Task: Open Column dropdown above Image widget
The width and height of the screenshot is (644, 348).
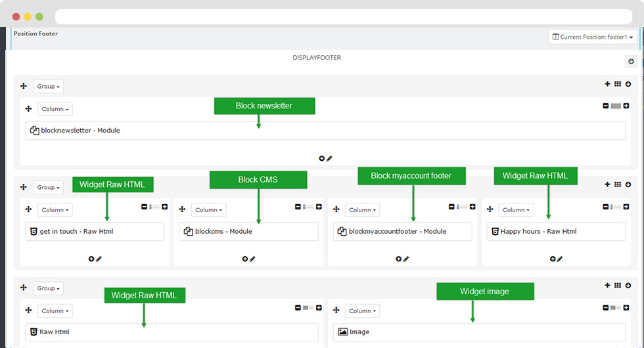Action: tap(362, 311)
